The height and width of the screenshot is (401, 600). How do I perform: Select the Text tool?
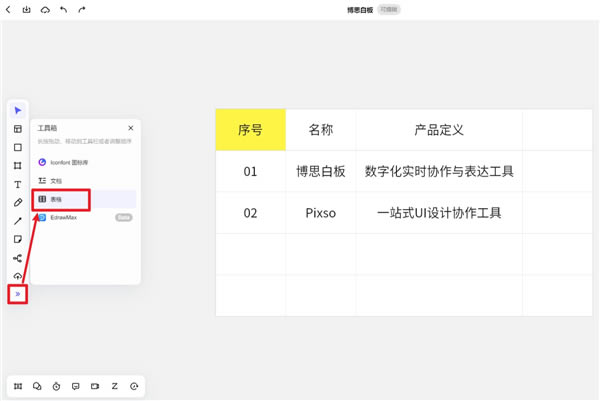17,184
